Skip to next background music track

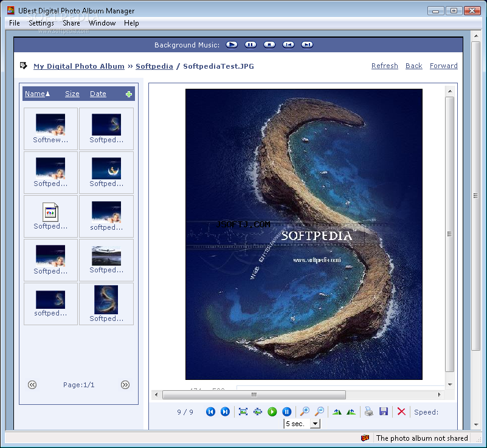point(307,45)
